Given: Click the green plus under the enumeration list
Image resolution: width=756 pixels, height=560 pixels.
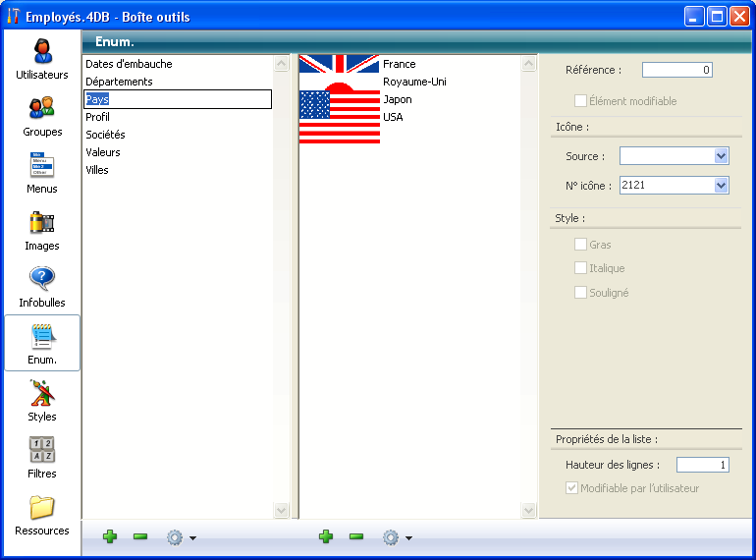Looking at the screenshot, I should [x=110, y=536].
